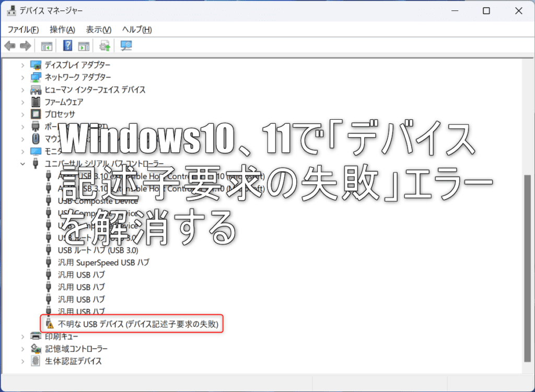This screenshot has width=535, height=392.
Task: Click the 印刷キュー printer icon
Action: pyautogui.click(x=36, y=337)
